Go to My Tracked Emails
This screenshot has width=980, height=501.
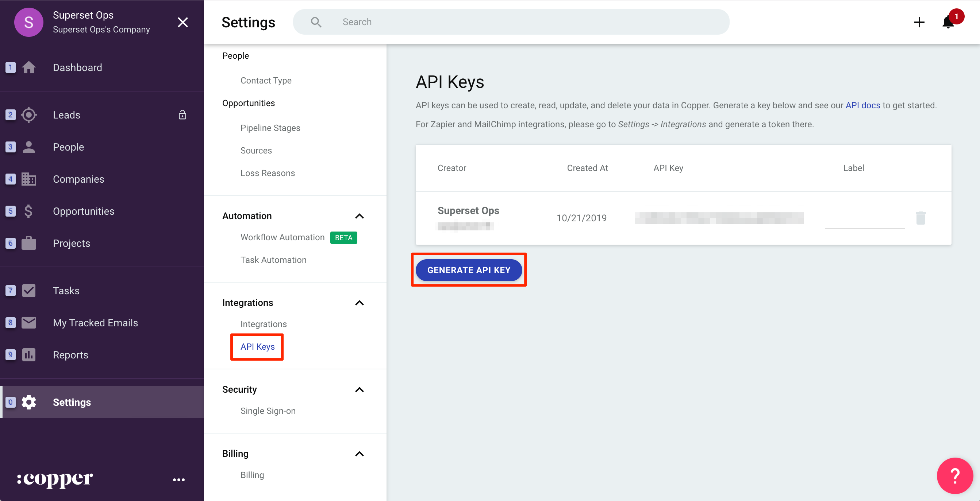click(96, 323)
